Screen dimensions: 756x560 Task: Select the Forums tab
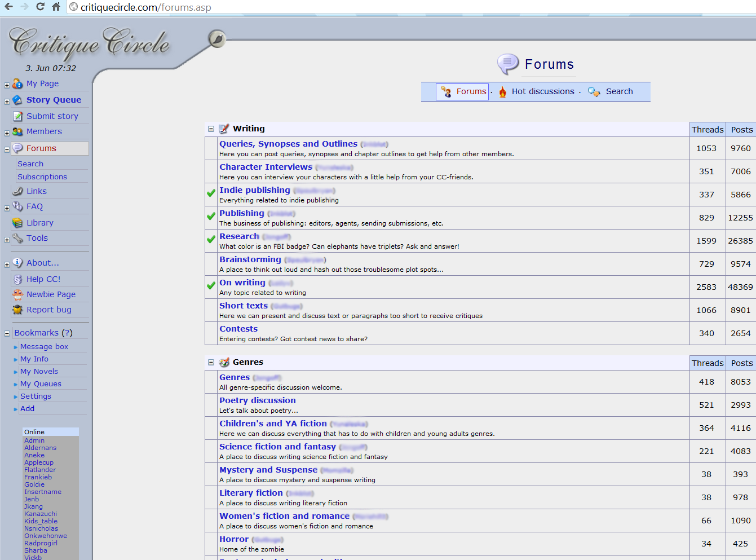point(462,91)
